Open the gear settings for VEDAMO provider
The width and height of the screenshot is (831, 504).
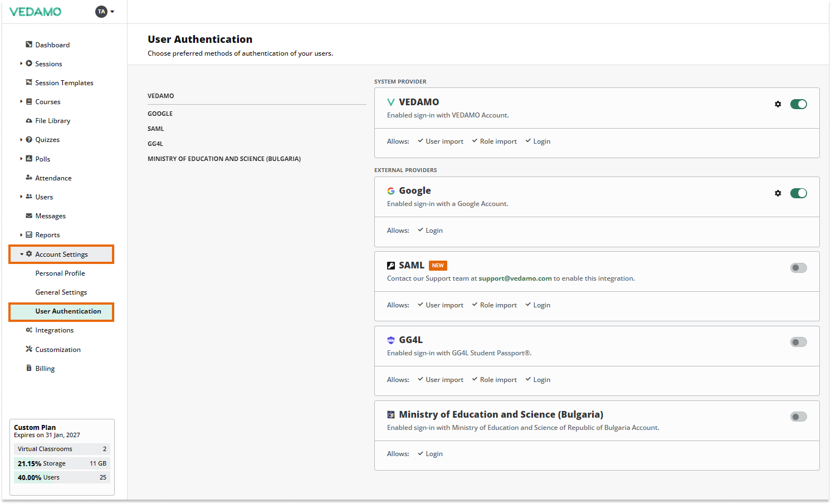(778, 104)
